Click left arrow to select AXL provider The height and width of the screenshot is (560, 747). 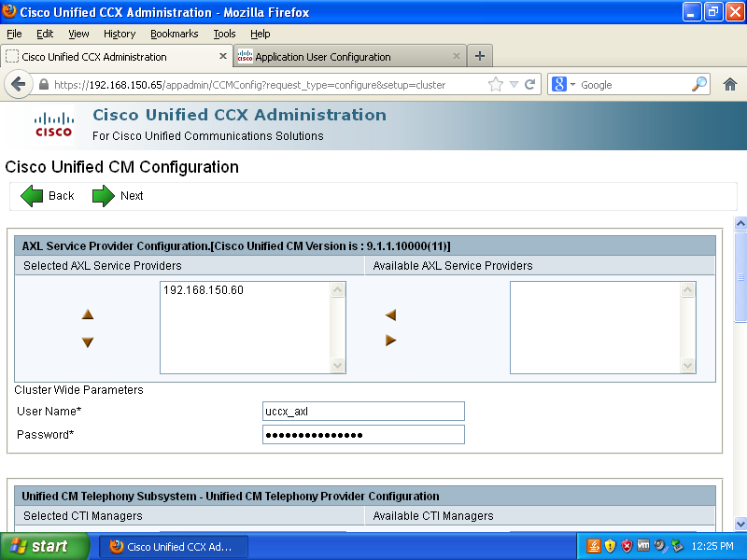[x=390, y=315]
